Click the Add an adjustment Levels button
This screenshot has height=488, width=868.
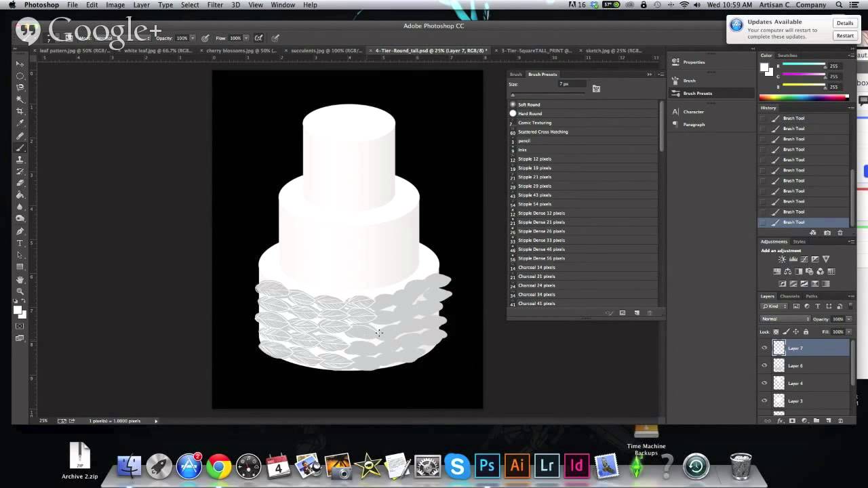[793, 259]
